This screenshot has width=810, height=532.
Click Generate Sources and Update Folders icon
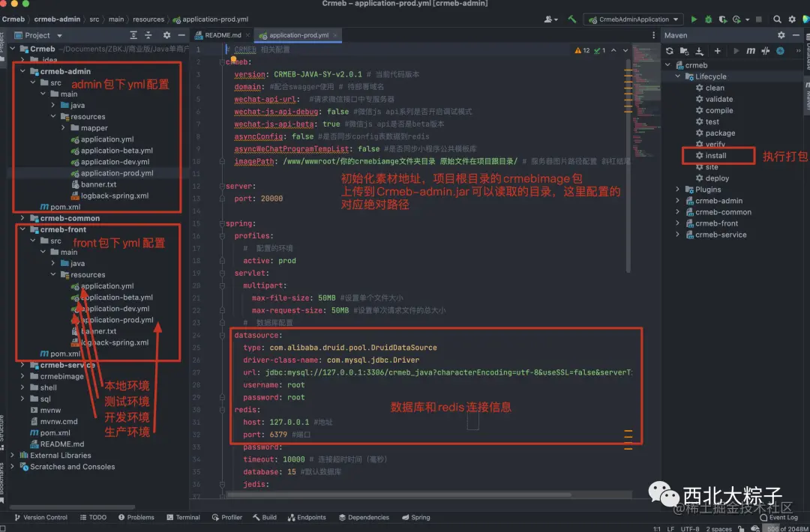[x=684, y=50]
